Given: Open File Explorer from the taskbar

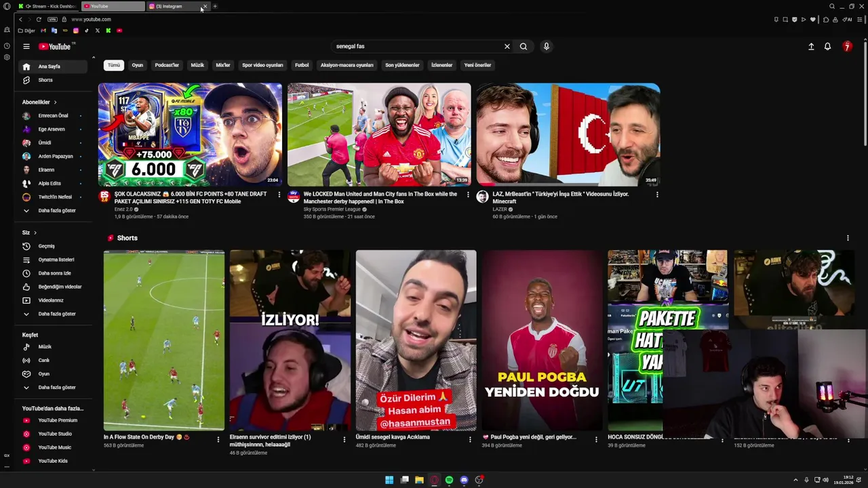Looking at the screenshot, I should click(419, 480).
